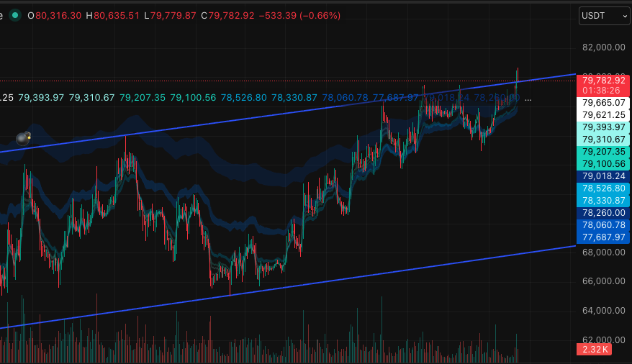The width and height of the screenshot is (632, 364).
Task: Select the bomb emoji marker on chart
Action: (x=23, y=138)
